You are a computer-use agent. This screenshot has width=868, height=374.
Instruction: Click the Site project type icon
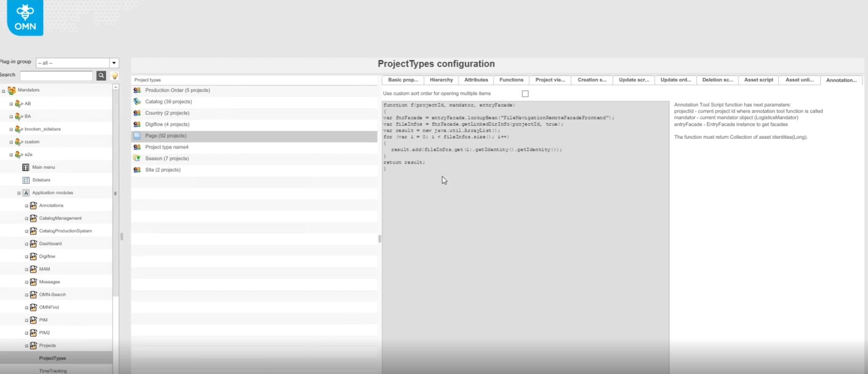[137, 170]
